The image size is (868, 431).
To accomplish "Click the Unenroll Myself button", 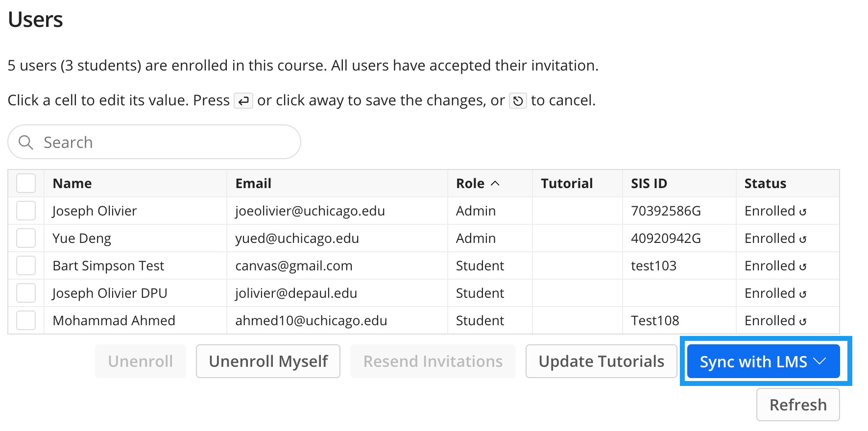I will (268, 361).
